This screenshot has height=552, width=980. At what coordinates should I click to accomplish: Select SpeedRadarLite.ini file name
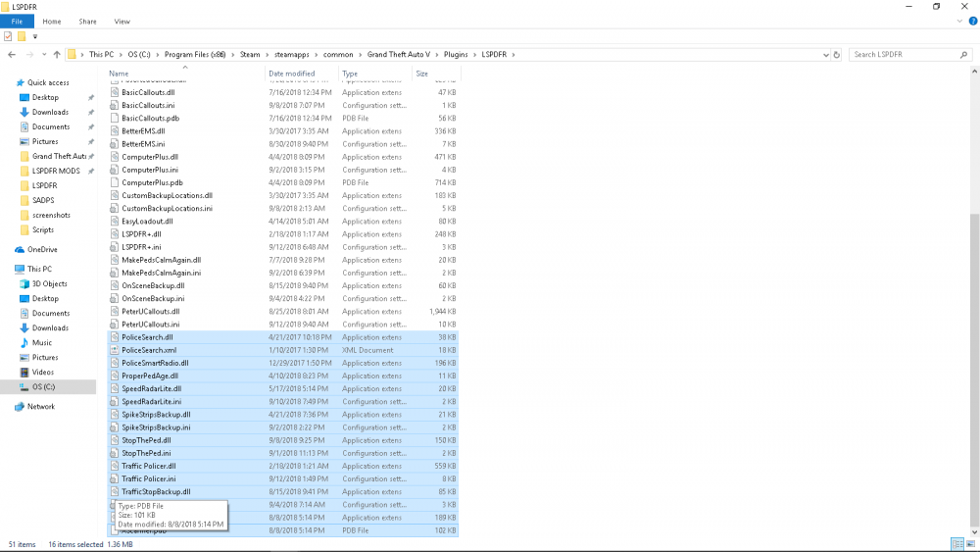(x=151, y=401)
